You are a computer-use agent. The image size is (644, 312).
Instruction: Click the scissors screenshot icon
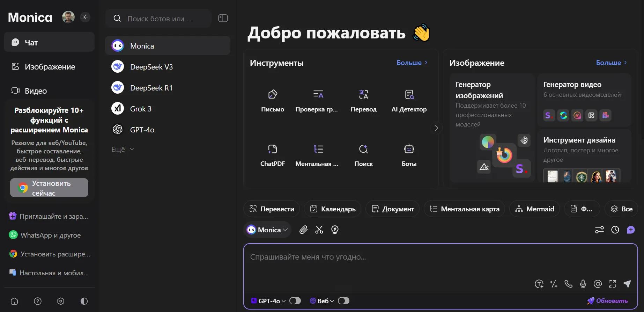pyautogui.click(x=319, y=230)
